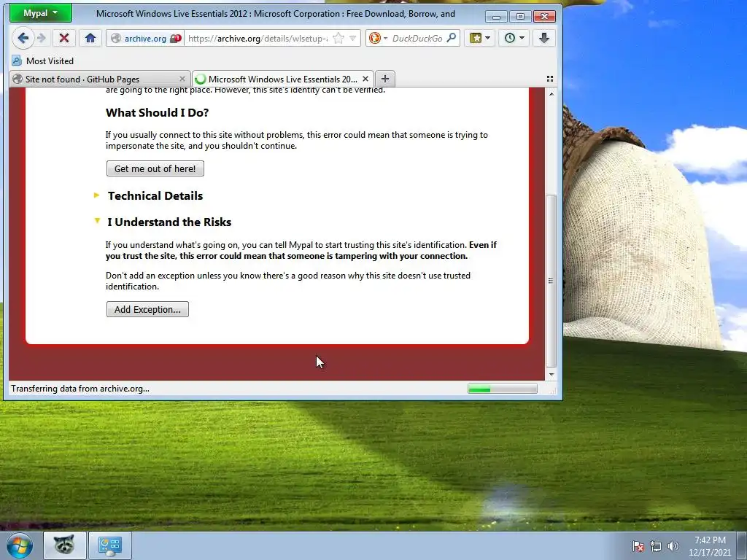Viewport: 747px width, 560px height.
Task: Open the volume speaker tray icon
Action: pyautogui.click(x=673, y=546)
